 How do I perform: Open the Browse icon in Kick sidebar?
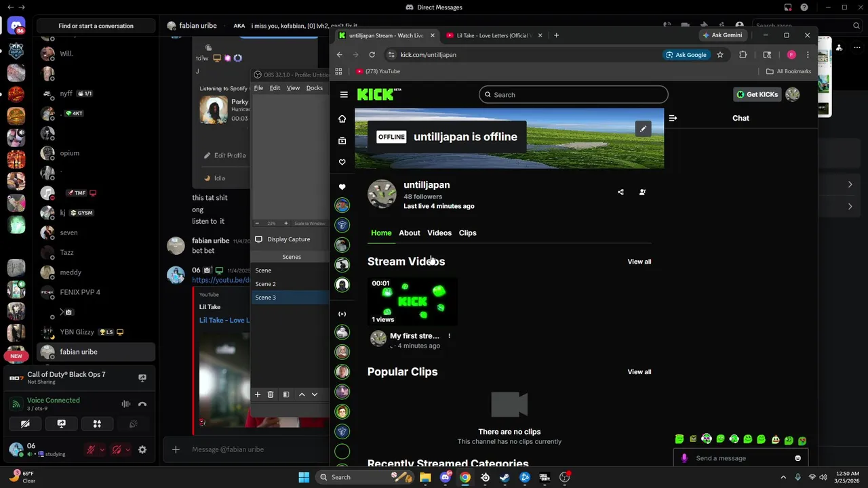[342, 140]
